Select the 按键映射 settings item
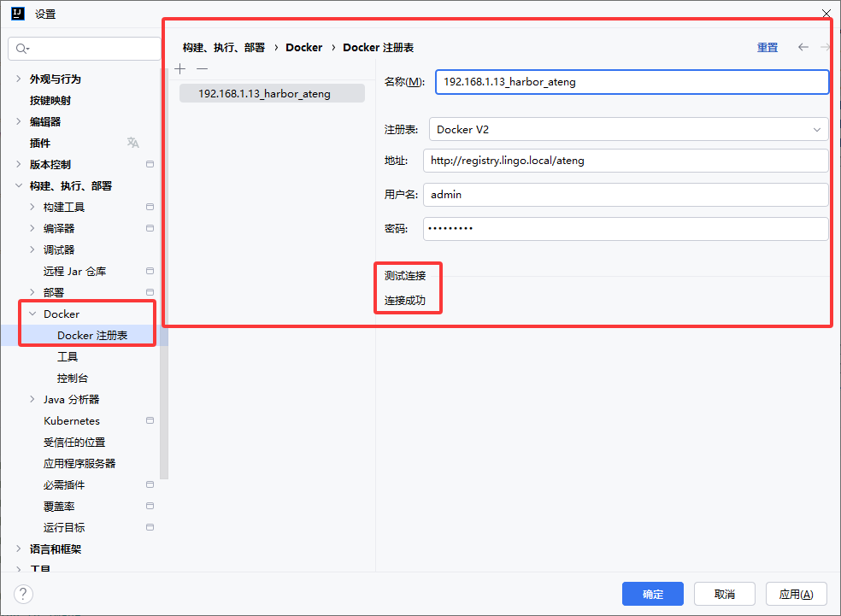This screenshot has width=841, height=616. coord(50,100)
